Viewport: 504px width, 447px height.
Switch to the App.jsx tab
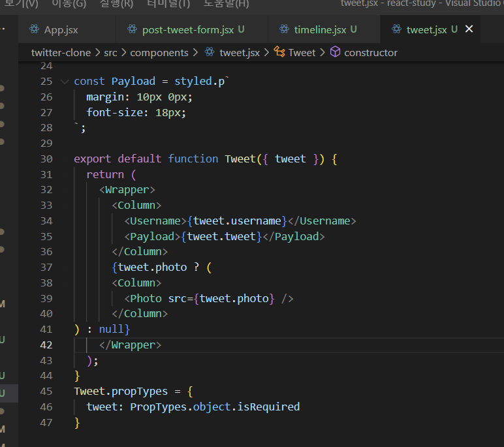pos(67,29)
